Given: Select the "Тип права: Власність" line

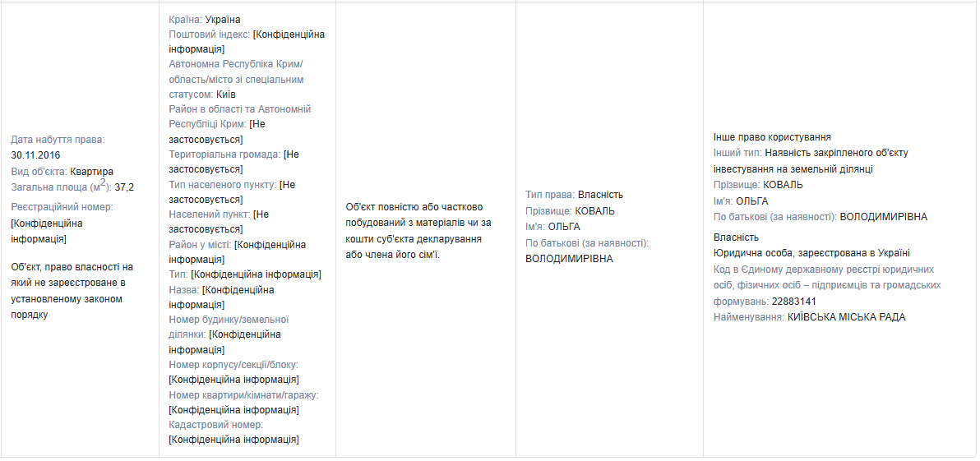Looking at the screenshot, I should (574, 195).
